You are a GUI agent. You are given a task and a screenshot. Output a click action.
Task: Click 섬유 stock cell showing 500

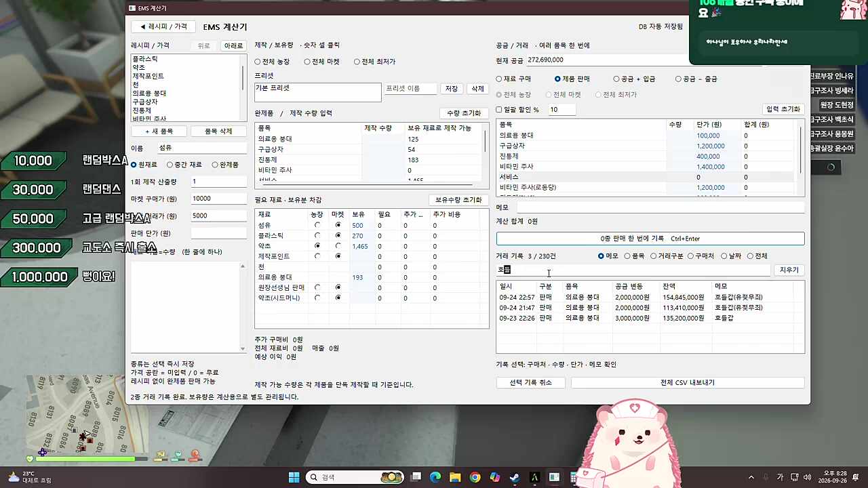pos(361,225)
